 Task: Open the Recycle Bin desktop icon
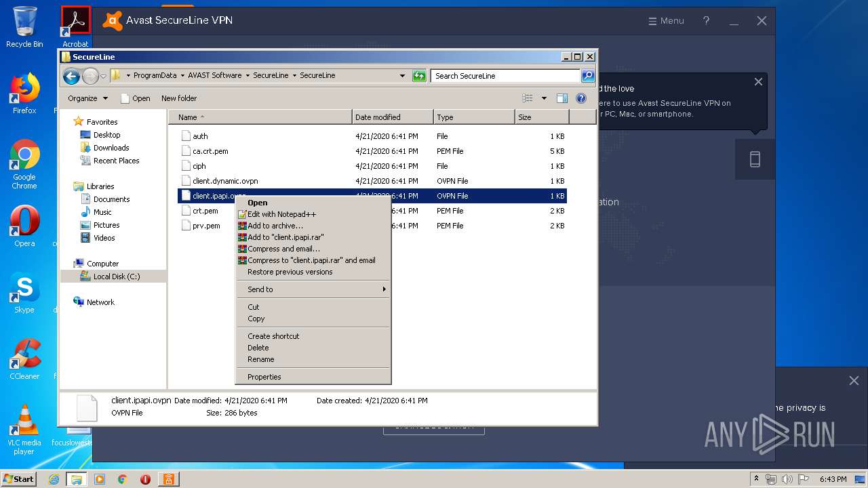pyautogui.click(x=24, y=27)
